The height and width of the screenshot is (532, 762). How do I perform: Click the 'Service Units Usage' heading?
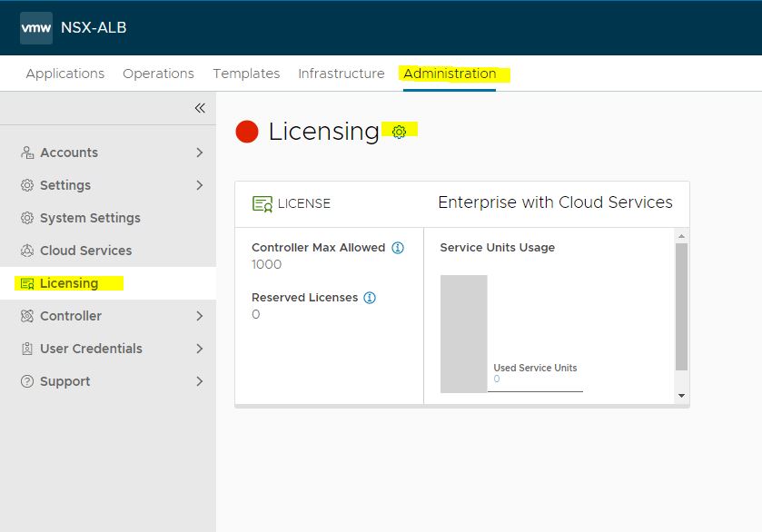[497, 247]
